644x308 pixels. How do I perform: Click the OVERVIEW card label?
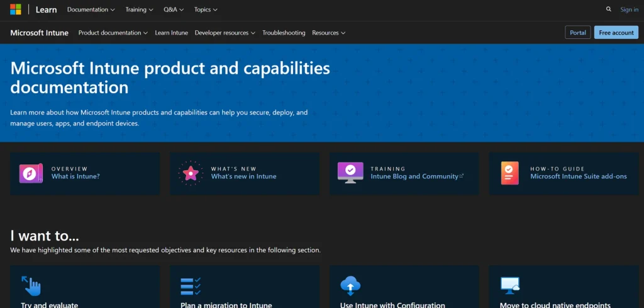pyautogui.click(x=69, y=169)
